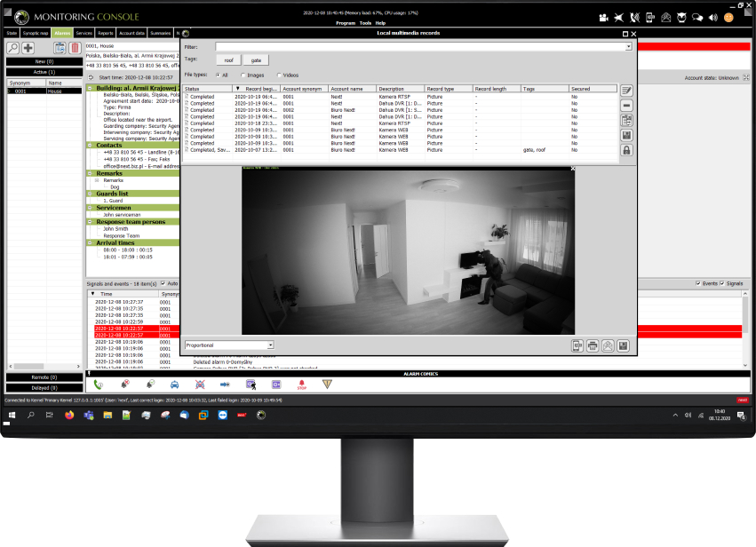Collapse the Arrival times section

point(90,243)
